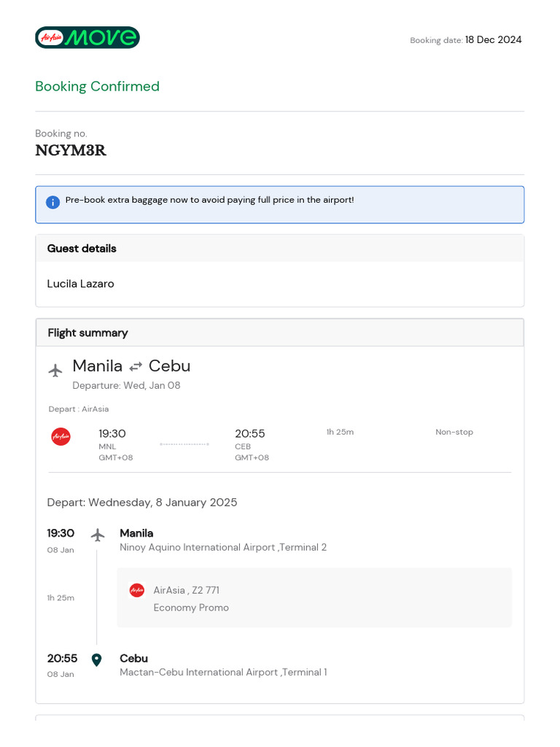Click the Booking Confirmed heading
The height and width of the screenshot is (747, 560).
97,86
